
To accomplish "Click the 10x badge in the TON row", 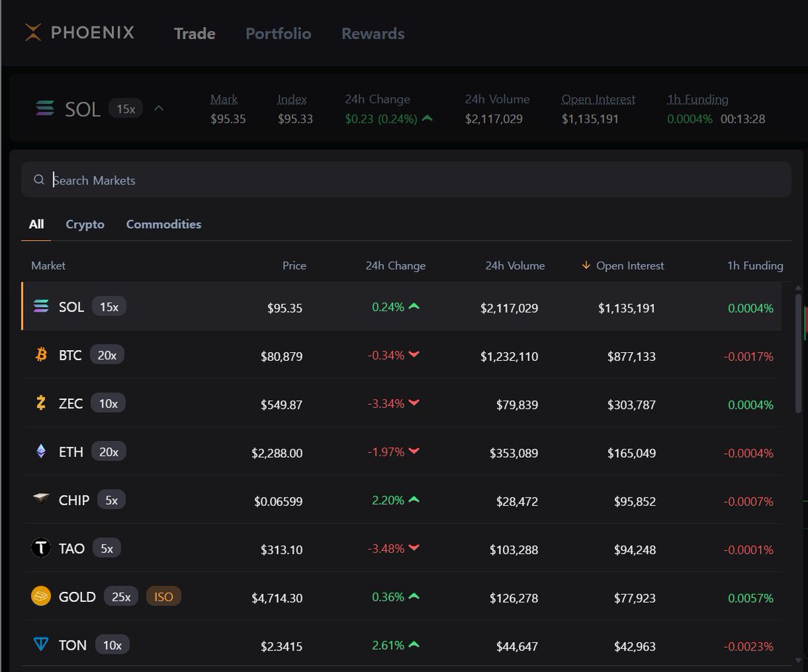I will (112, 645).
